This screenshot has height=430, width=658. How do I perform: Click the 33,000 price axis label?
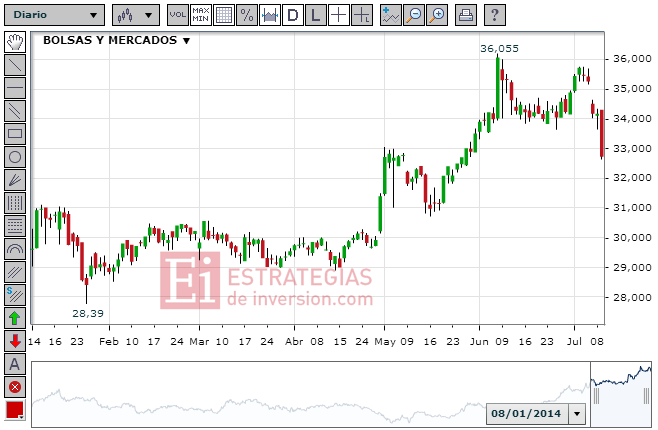pos(632,149)
